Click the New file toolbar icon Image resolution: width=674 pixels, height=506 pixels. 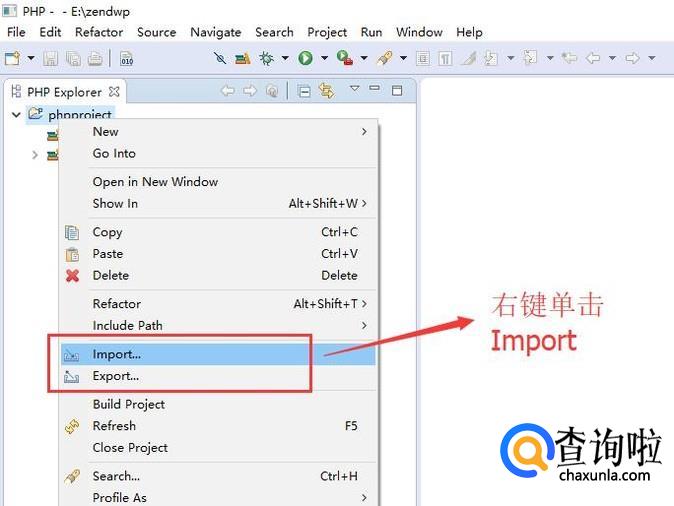13,59
